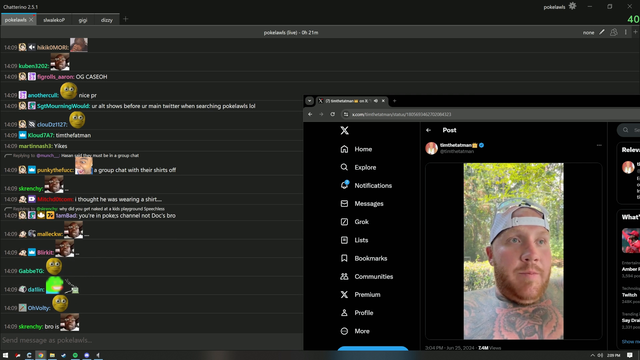Reload the browser page
This screenshot has height=360, width=640.
click(333, 114)
